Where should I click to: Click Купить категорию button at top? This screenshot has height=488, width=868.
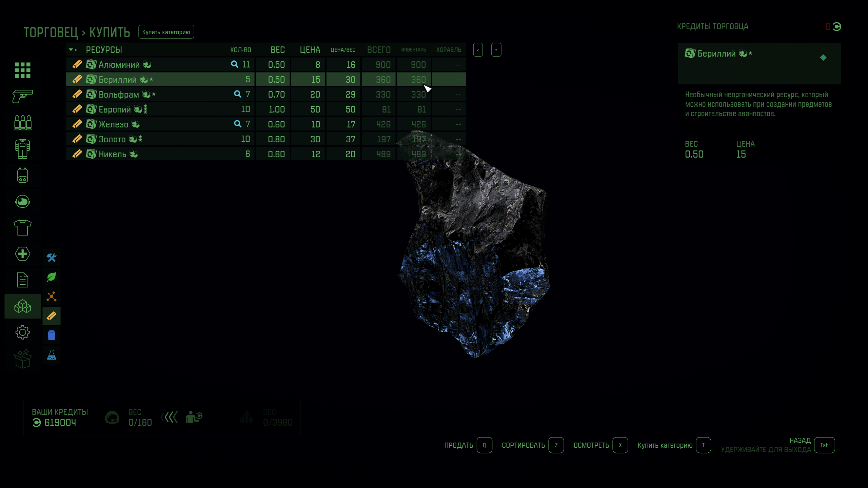click(166, 32)
